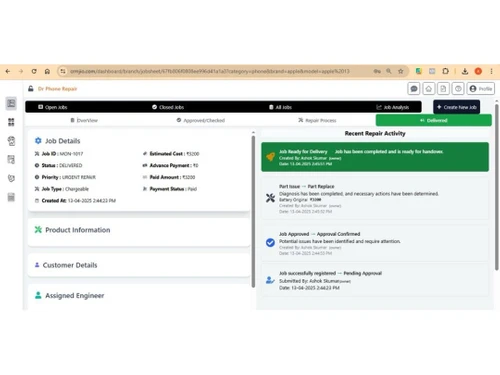This screenshot has width=500, height=375.
Task: Click the Payment Status: Paid text
Action: point(173,189)
